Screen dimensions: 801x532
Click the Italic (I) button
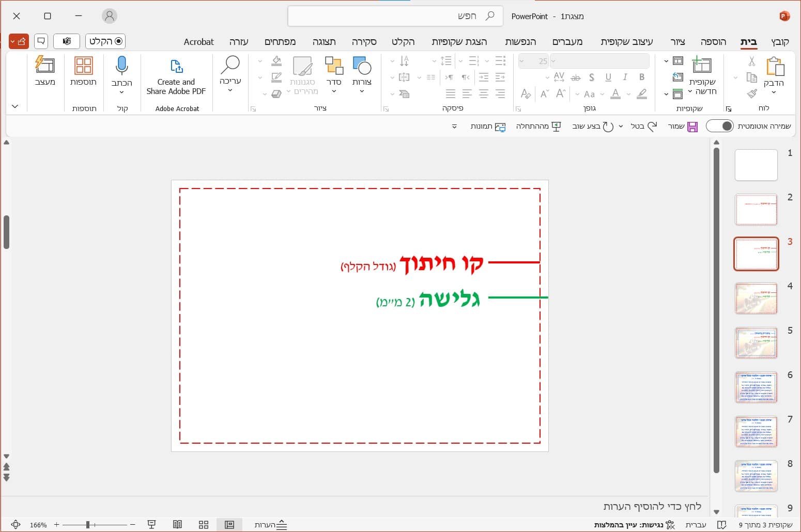click(625, 77)
